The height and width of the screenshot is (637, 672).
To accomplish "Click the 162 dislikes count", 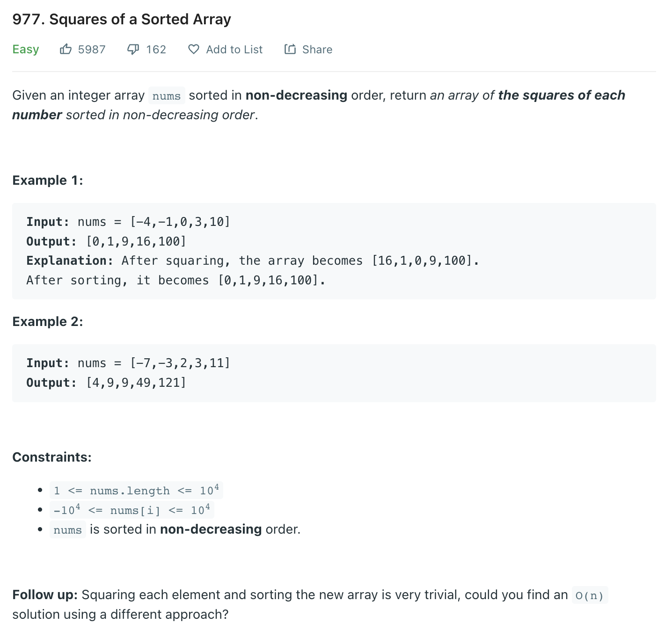I will pyautogui.click(x=156, y=50).
